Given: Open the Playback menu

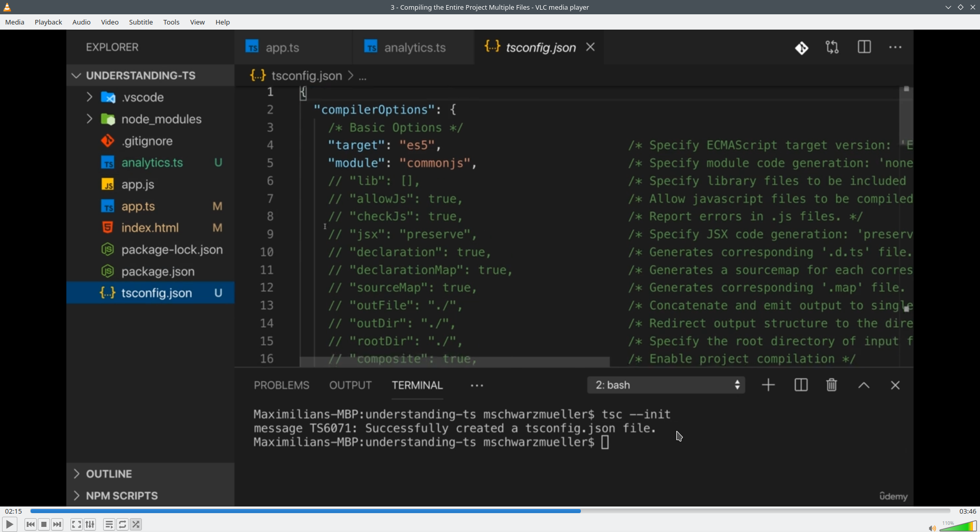Looking at the screenshot, I should 48,22.
